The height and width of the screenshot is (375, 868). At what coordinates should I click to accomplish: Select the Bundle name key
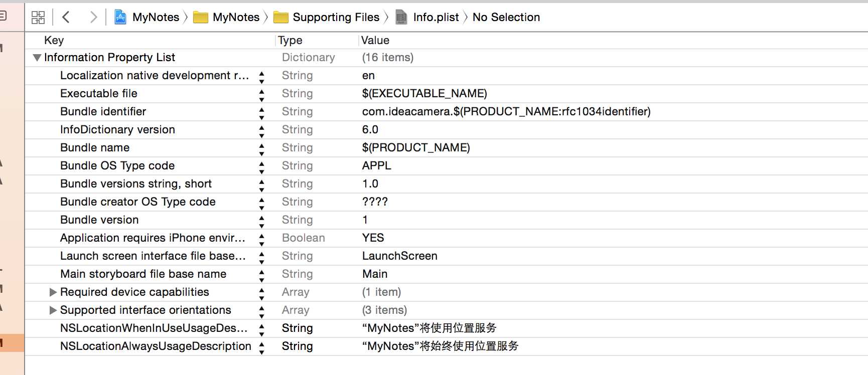(95, 148)
